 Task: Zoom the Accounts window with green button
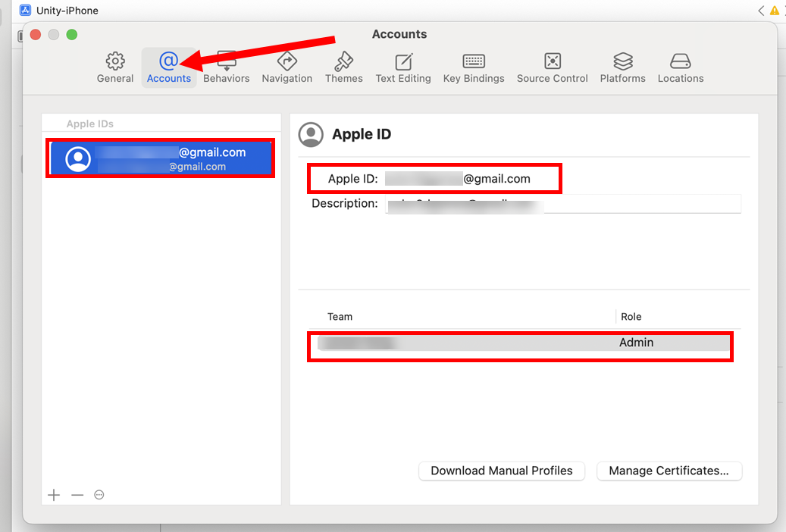pyautogui.click(x=72, y=35)
